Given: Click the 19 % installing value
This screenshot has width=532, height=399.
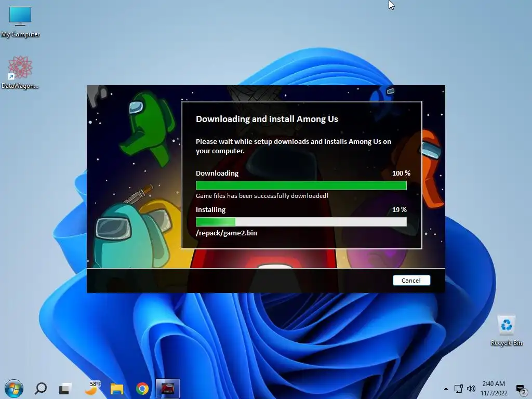Looking at the screenshot, I should click(x=400, y=210).
